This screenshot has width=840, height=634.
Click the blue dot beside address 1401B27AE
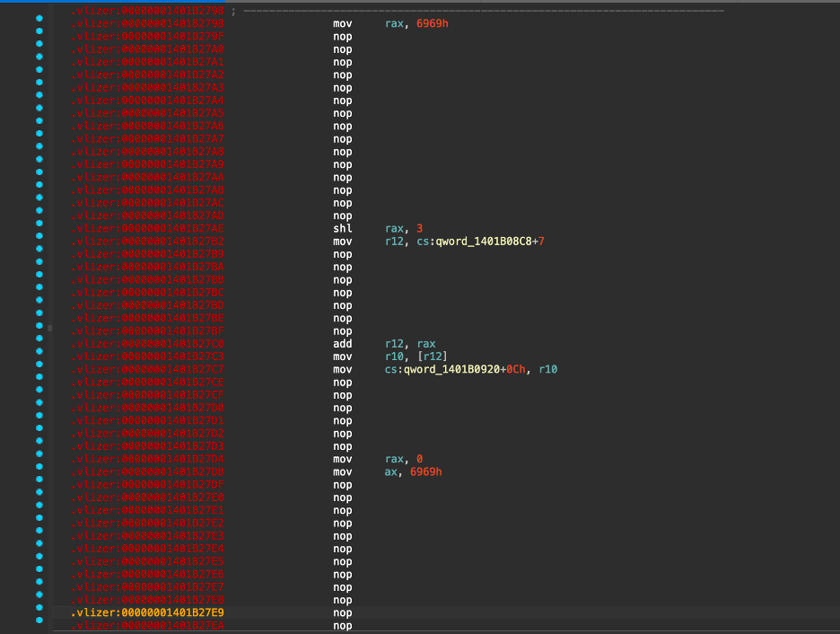(x=39, y=223)
